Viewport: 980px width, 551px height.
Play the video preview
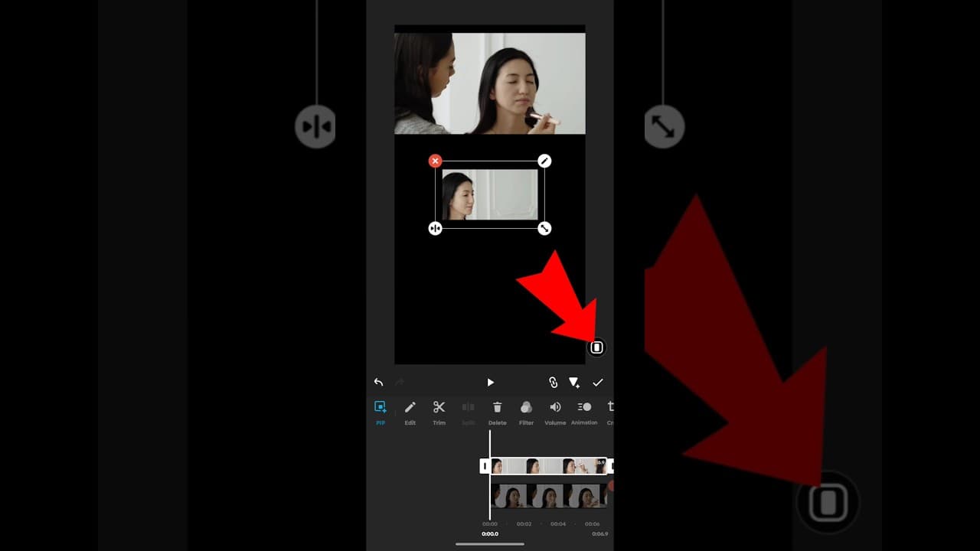point(491,383)
